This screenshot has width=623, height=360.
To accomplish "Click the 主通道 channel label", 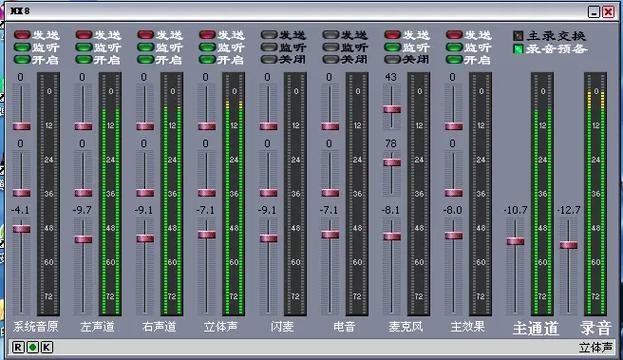I will [x=535, y=329].
